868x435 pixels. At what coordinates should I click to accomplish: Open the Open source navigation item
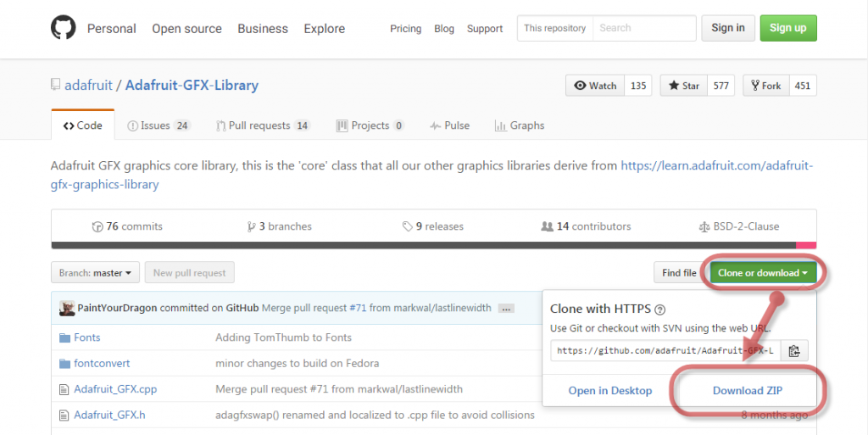187,29
